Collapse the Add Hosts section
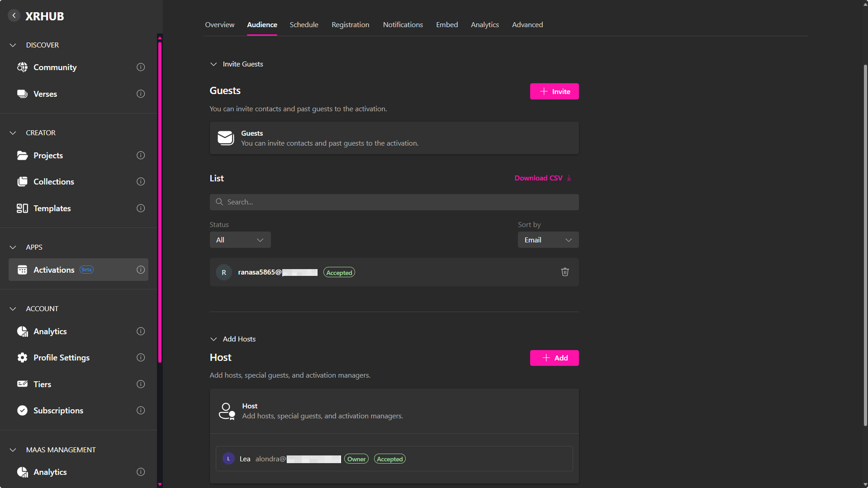This screenshot has width=868, height=488. [x=213, y=339]
